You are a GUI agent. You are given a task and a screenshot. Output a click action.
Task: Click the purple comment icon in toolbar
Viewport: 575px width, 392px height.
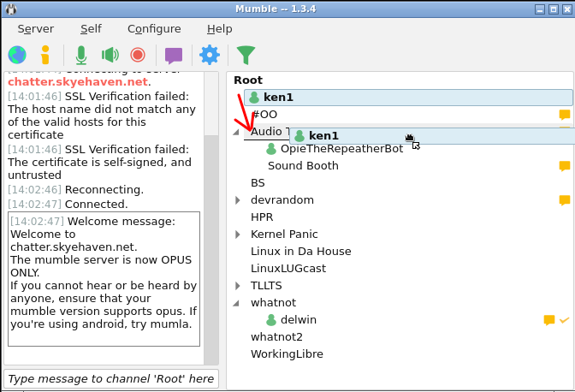(x=174, y=56)
